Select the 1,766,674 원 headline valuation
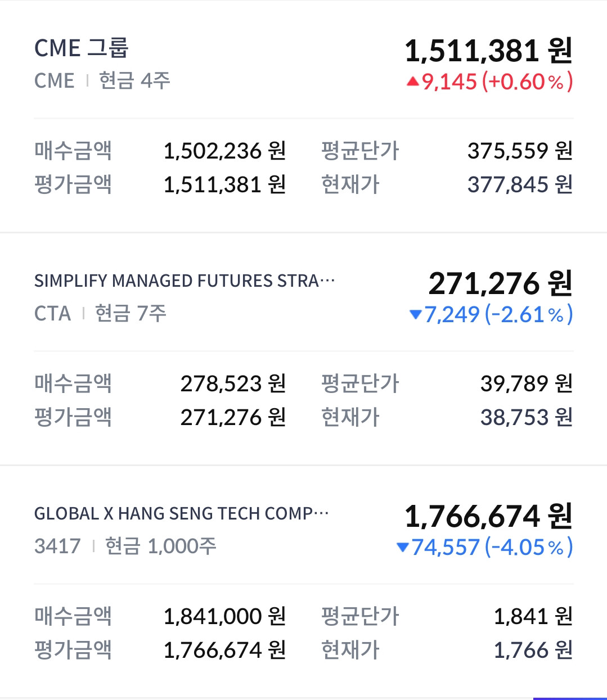Viewport: 607px width, 700px height. point(488,516)
